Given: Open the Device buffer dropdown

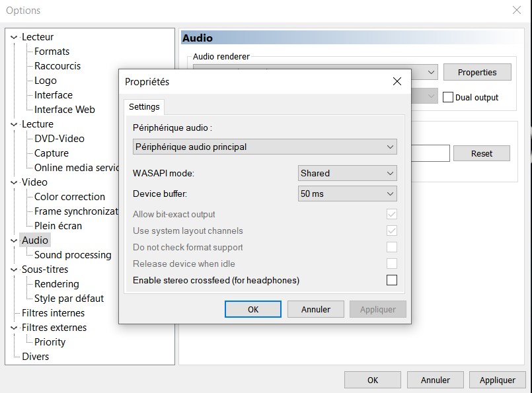Looking at the screenshot, I should click(x=347, y=194).
